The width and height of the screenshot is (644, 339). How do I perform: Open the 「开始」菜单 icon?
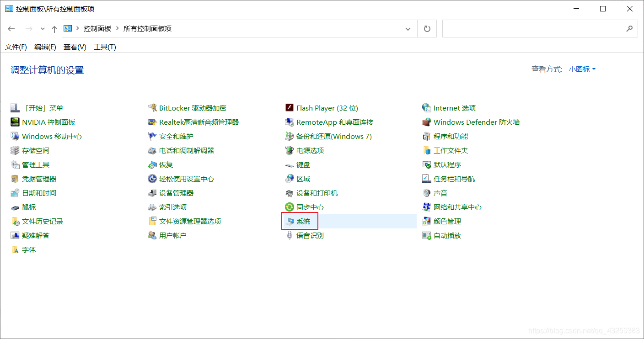[x=15, y=108]
